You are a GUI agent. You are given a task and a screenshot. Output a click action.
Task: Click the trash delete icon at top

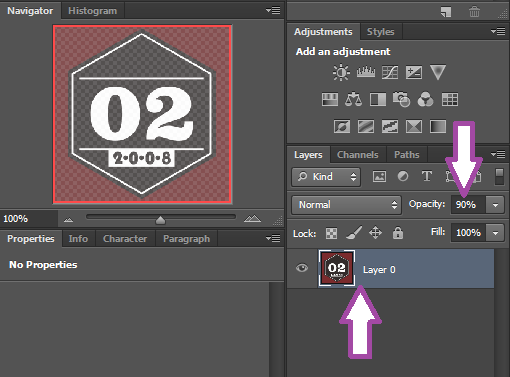pyautogui.click(x=474, y=12)
